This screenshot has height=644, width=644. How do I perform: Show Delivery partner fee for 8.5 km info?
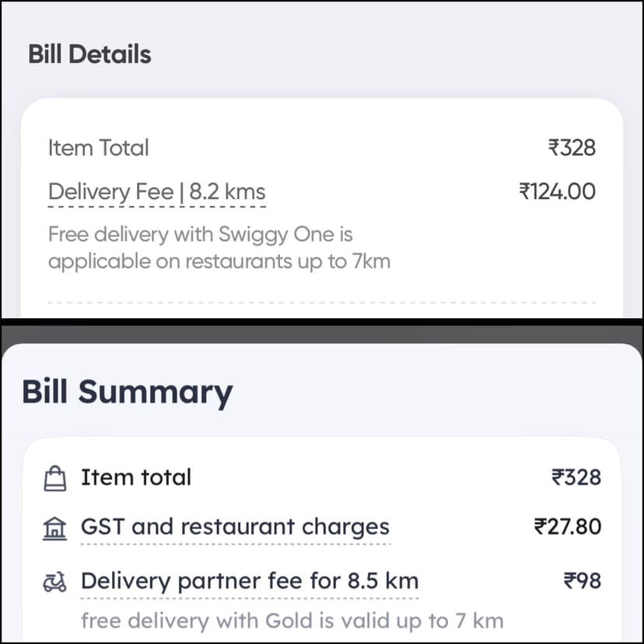pos(250,581)
